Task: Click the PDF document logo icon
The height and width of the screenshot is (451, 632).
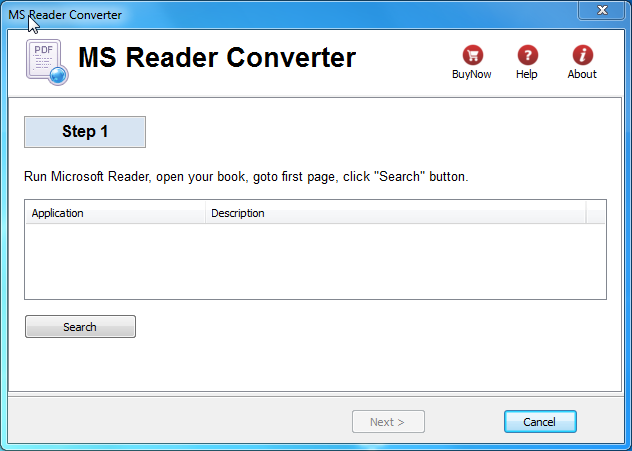Action: [47, 62]
